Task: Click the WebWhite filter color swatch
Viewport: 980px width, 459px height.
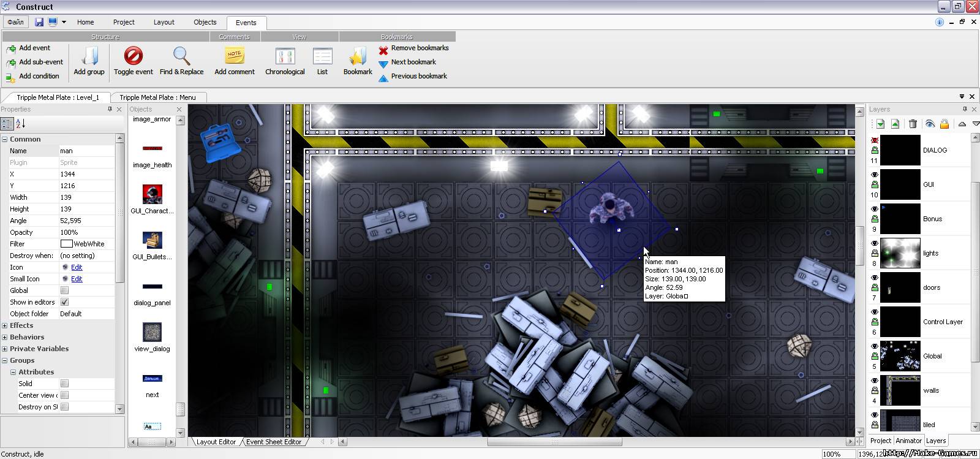Action: pyautogui.click(x=66, y=244)
